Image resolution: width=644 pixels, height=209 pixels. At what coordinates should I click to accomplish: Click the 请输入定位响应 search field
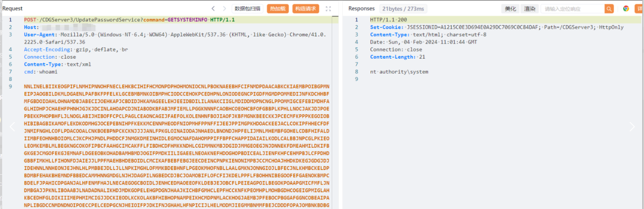(x=573, y=9)
